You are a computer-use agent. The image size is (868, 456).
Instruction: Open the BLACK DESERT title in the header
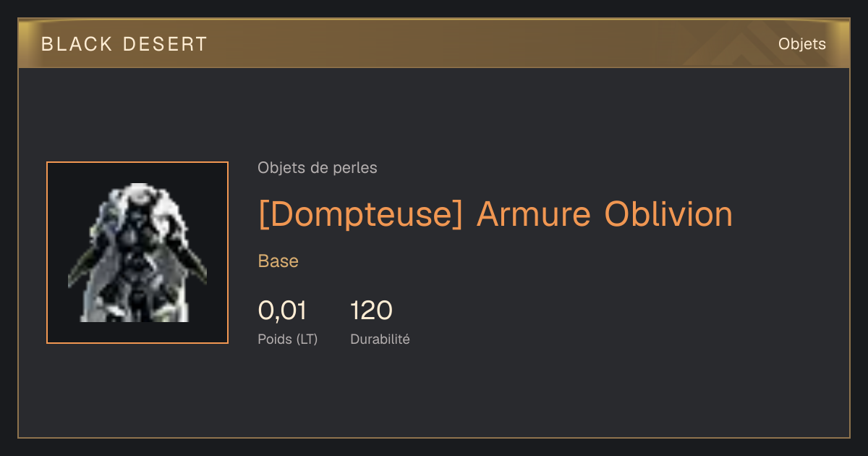(124, 44)
